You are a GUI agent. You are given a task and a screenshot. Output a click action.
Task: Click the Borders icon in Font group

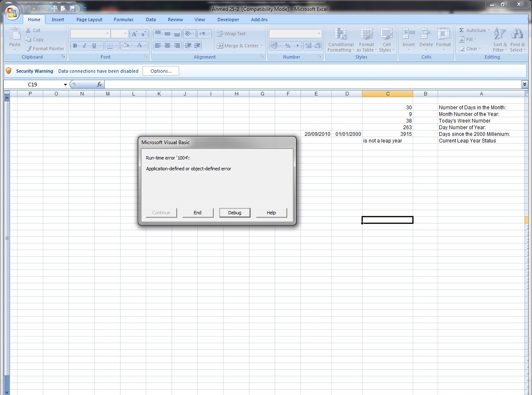110,46
